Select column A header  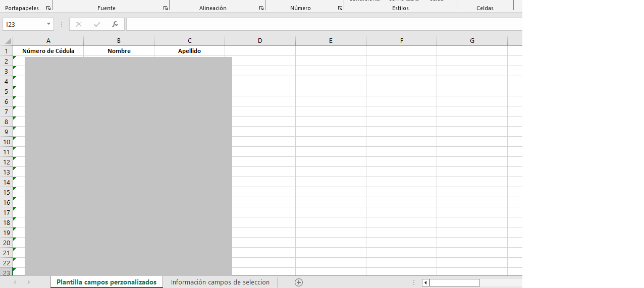[x=48, y=41]
